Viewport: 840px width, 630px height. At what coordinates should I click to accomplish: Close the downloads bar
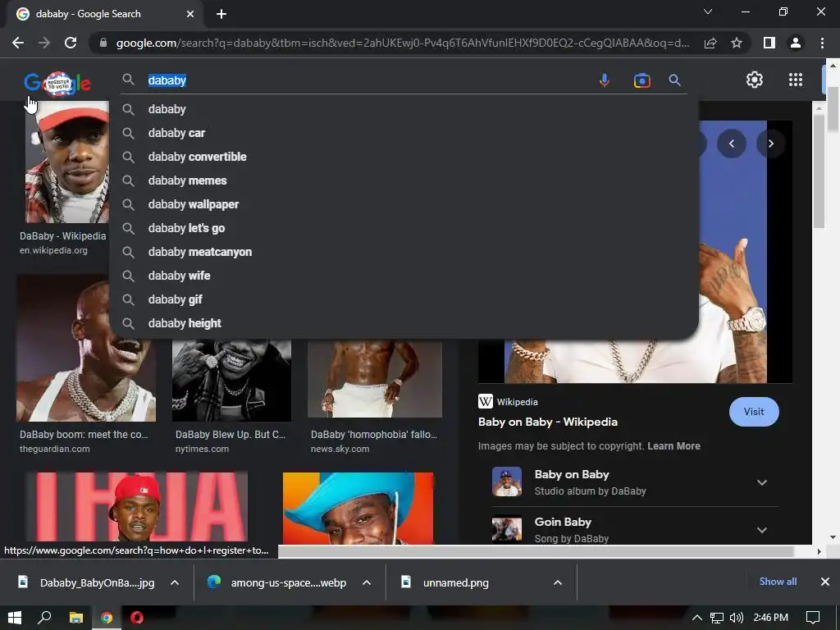pyautogui.click(x=825, y=582)
